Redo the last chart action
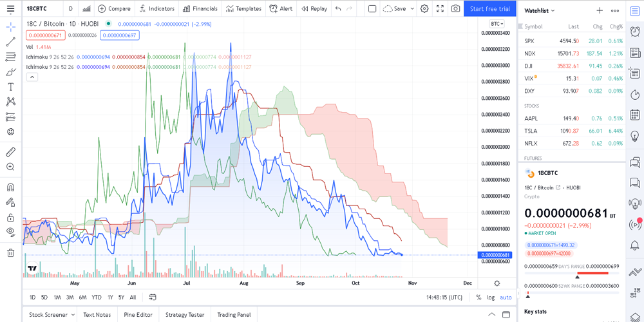Screen dimensions: 644x322 [x=349, y=8]
